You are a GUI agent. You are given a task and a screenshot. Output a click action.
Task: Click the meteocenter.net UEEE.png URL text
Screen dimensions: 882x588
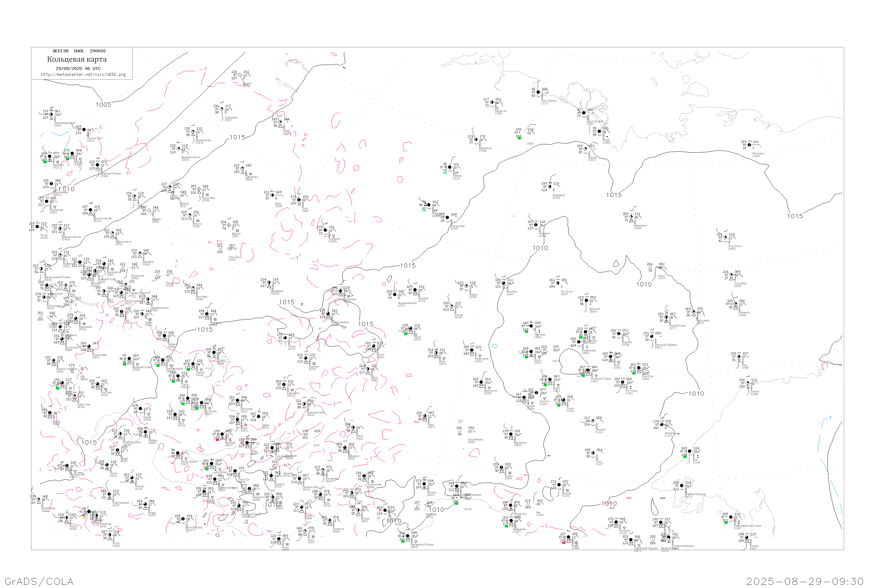point(83,75)
